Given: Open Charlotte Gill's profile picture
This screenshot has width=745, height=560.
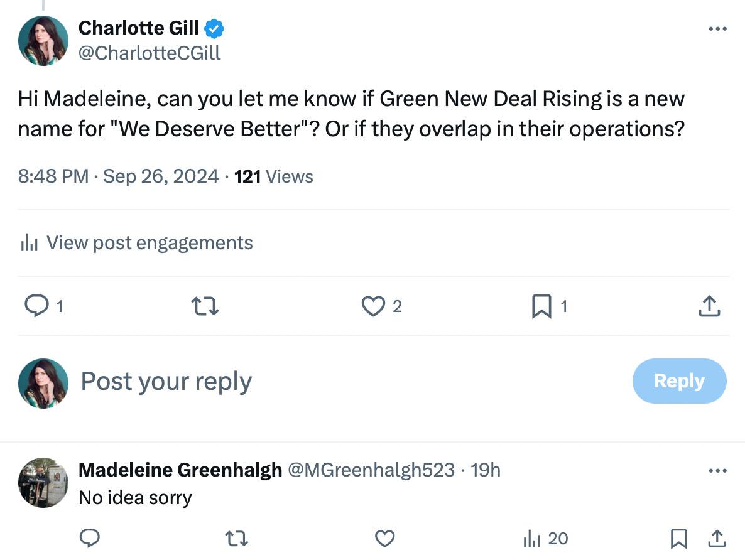Looking at the screenshot, I should click(43, 41).
